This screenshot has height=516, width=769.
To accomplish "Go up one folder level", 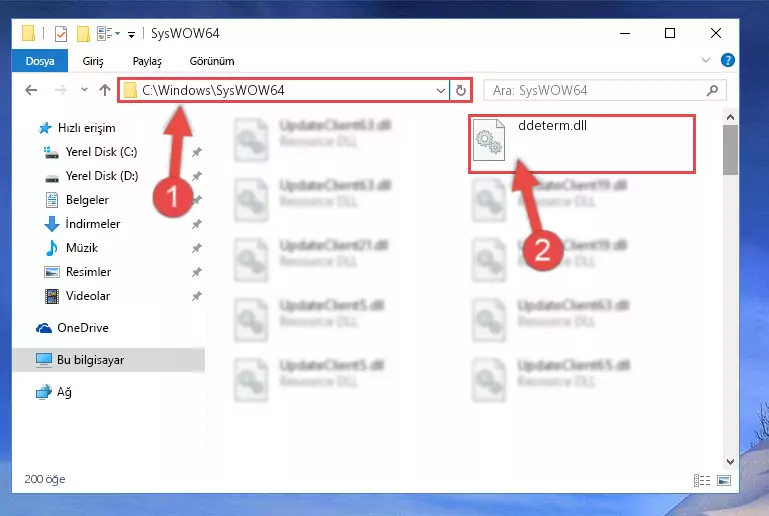I will tap(104, 90).
